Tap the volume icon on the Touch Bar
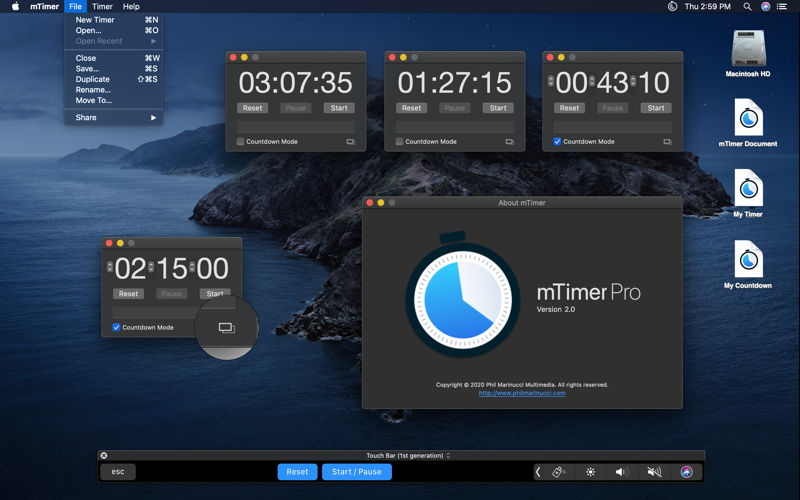 pos(621,472)
